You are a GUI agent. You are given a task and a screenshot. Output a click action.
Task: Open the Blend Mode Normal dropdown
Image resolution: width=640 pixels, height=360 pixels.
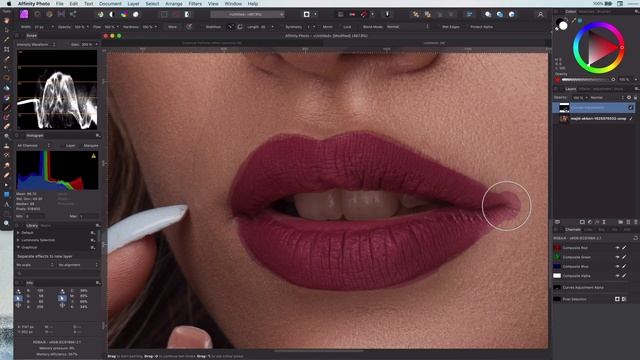(407, 27)
